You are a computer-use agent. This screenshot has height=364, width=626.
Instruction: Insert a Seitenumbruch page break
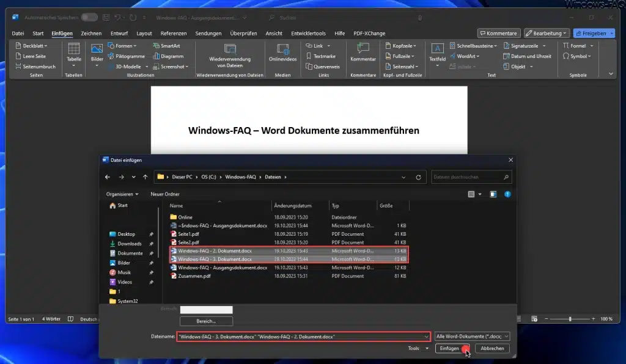35,67
